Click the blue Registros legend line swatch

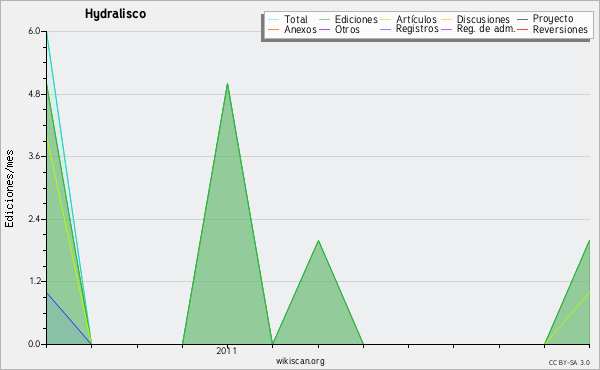tap(385, 29)
